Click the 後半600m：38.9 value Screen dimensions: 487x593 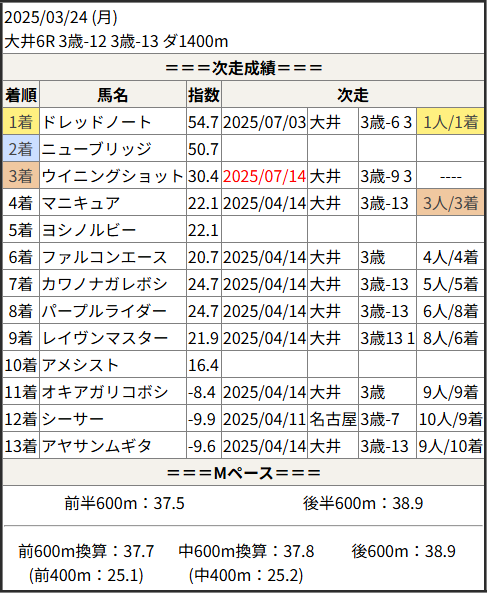[x=363, y=503]
